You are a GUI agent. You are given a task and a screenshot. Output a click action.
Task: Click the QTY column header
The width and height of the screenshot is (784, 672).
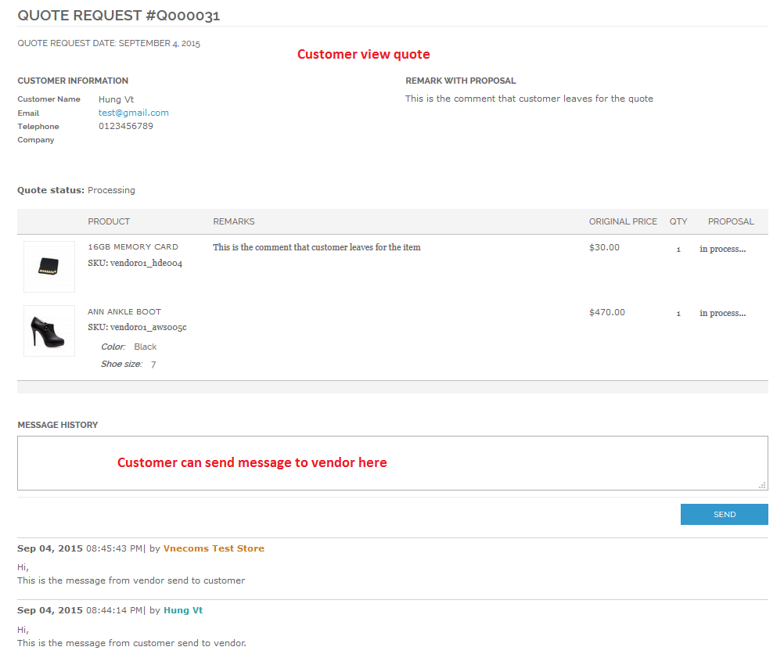[x=678, y=221]
